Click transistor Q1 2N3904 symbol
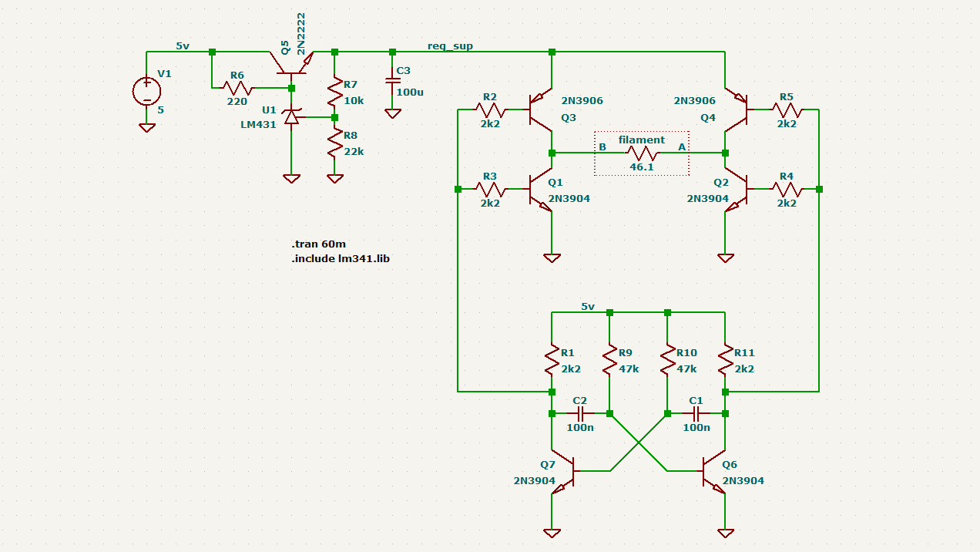This screenshot has width=980, height=552. tap(542, 189)
